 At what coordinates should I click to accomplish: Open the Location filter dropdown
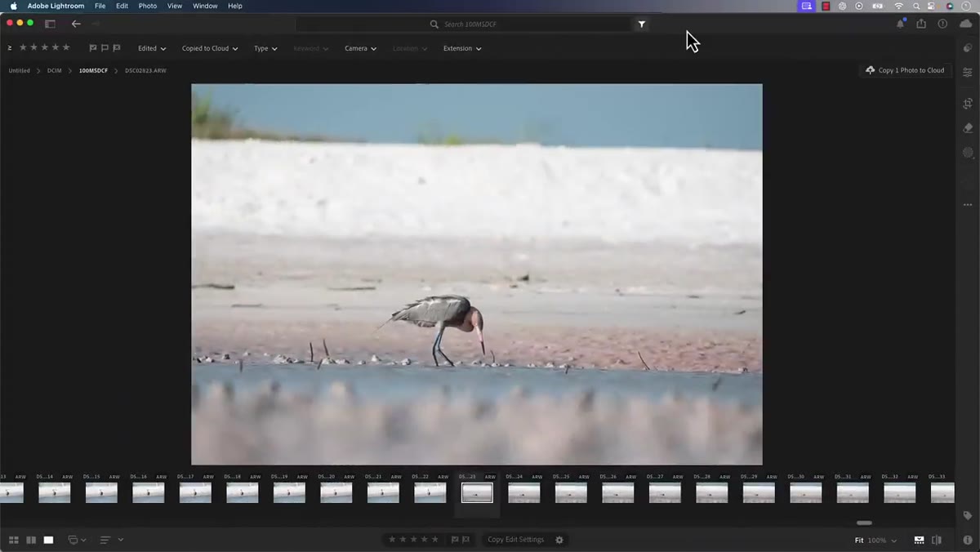(x=410, y=48)
